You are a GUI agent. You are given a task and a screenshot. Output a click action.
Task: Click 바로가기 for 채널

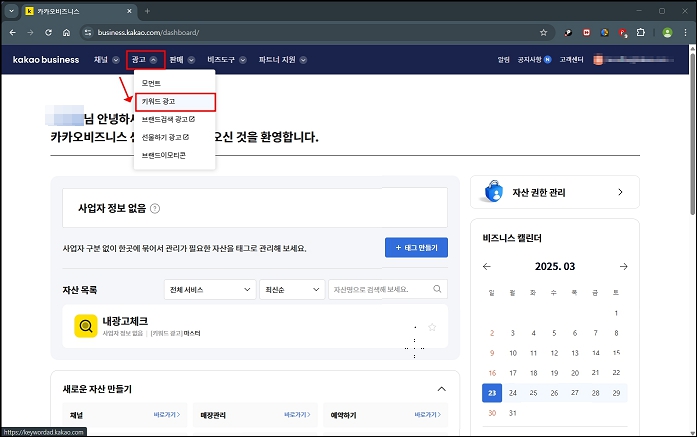(x=167, y=415)
